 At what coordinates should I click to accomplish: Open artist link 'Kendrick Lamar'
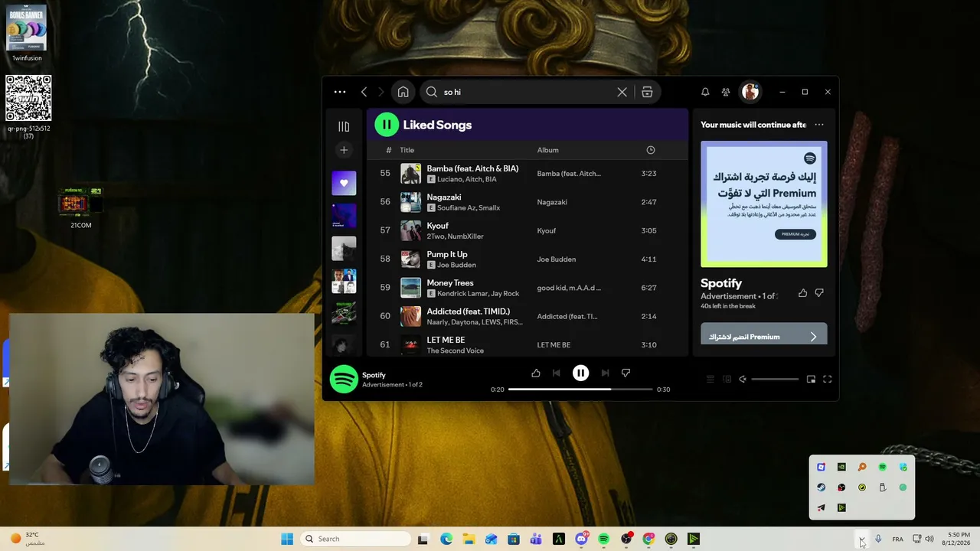click(x=462, y=294)
